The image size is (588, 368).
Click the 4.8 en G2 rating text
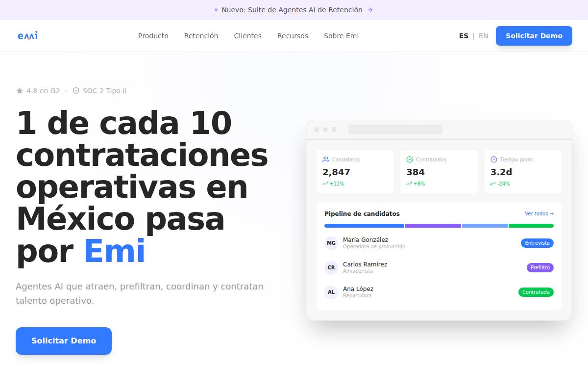click(43, 91)
